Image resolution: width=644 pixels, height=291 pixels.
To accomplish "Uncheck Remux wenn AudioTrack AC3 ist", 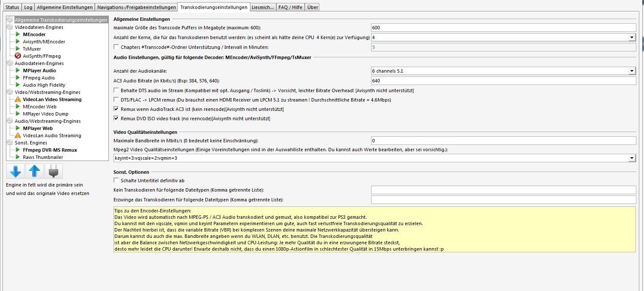I will tap(116, 109).
